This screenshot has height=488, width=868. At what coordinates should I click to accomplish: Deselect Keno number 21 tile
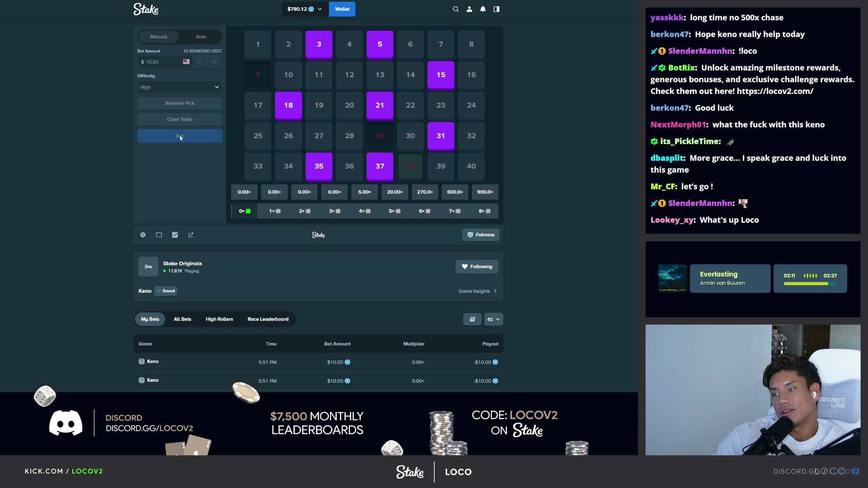(380, 105)
